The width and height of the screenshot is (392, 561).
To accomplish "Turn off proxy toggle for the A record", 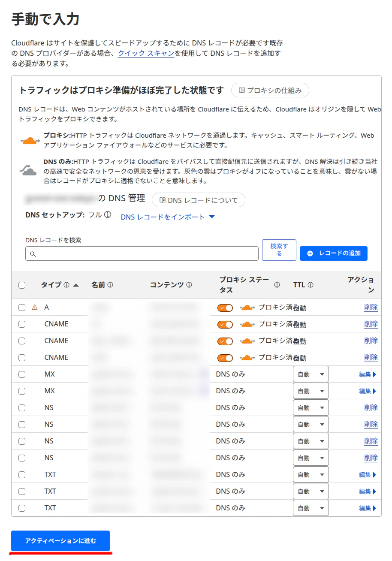I will tap(225, 308).
